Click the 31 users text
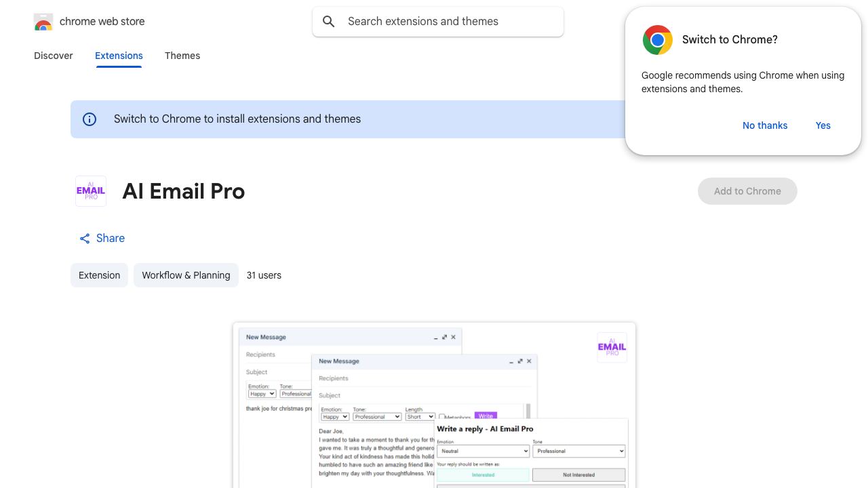 pos(264,275)
